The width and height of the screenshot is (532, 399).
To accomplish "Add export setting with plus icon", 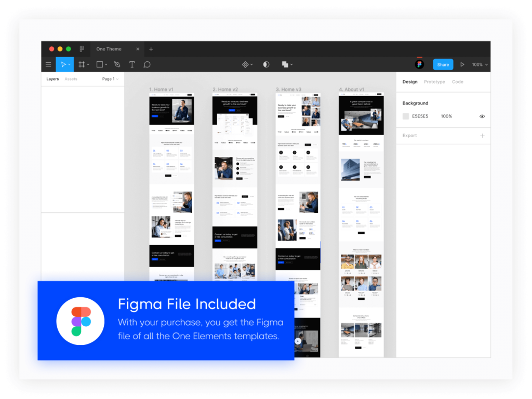I will click(x=482, y=136).
